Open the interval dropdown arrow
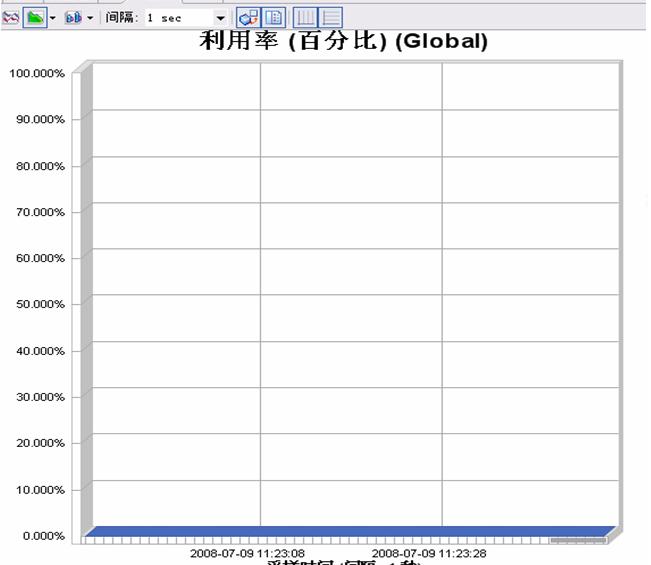The height and width of the screenshot is (565, 651). click(x=220, y=18)
